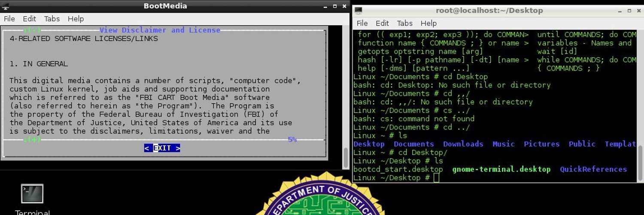Click the 5% scroll progress indicator
The image size is (644, 215).
point(292,139)
